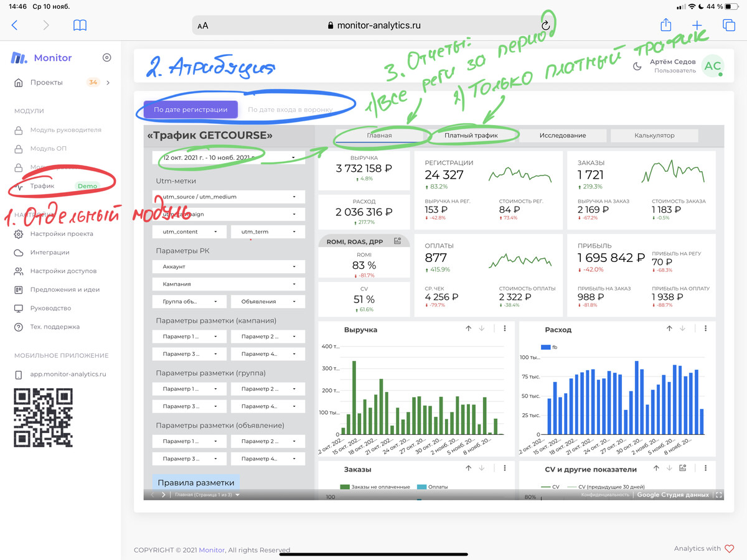Image resolution: width=747 pixels, height=560 pixels.
Task: Go to previous report page arrow
Action: coord(151,495)
